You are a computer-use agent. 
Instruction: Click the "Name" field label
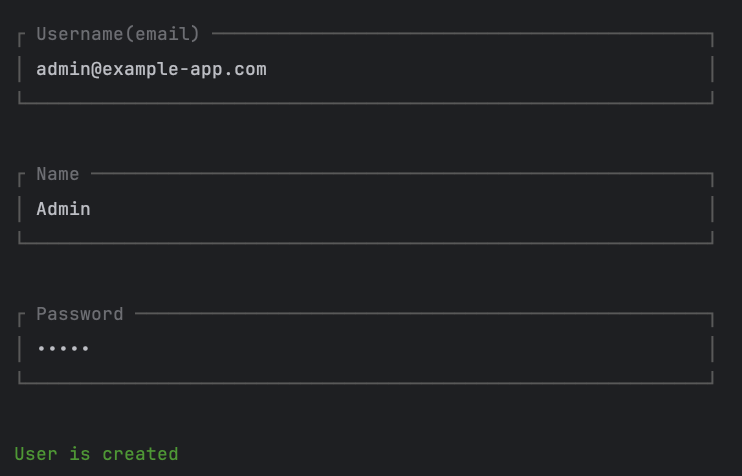[x=57, y=174]
